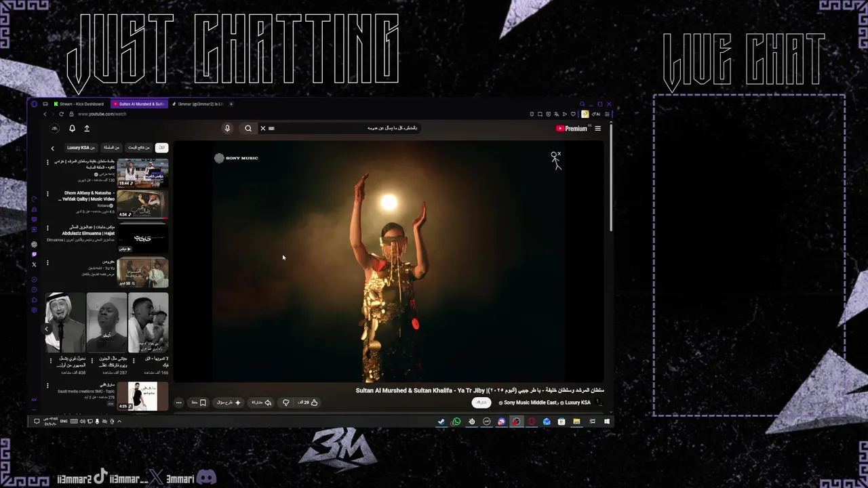Select the 'Luxury KSA' filter chip
Screen dimensions: 868x488
(x=81, y=148)
